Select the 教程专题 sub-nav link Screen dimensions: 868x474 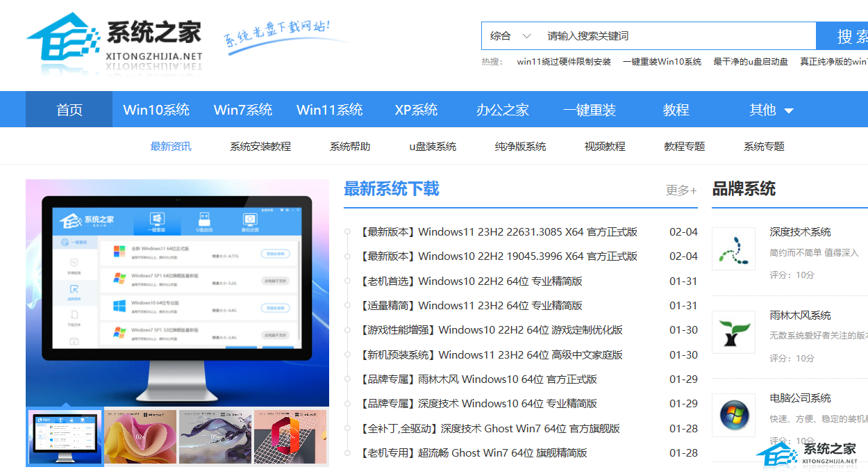pyautogui.click(x=685, y=147)
